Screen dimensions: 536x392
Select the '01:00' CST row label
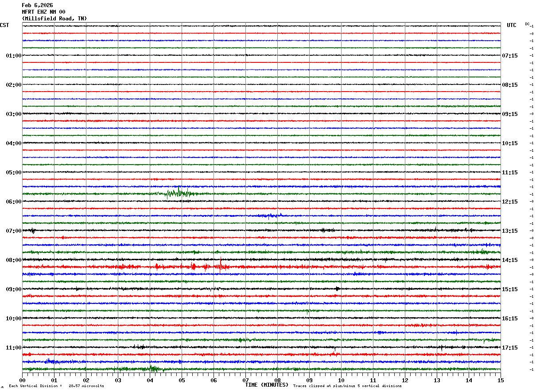(x=13, y=56)
